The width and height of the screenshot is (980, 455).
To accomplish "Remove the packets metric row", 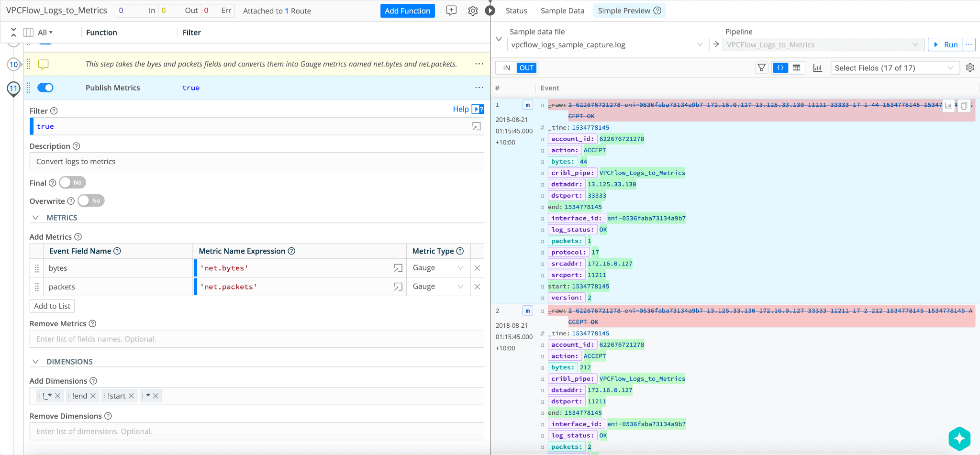I will coord(477,287).
